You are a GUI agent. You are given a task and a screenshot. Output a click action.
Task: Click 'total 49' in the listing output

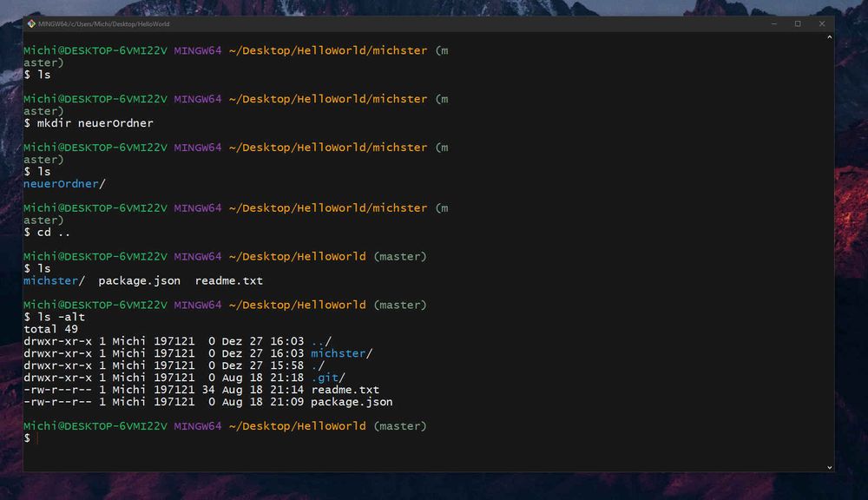(x=51, y=329)
